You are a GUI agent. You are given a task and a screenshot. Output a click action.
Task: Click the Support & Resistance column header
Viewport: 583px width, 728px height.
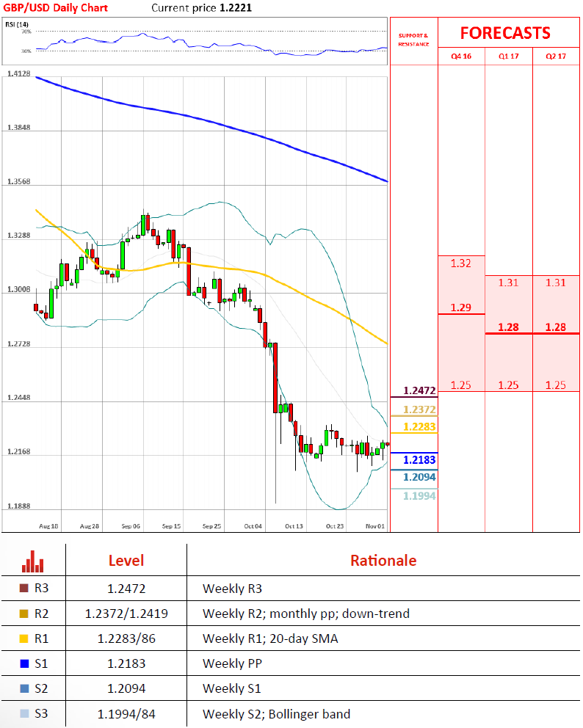413,40
